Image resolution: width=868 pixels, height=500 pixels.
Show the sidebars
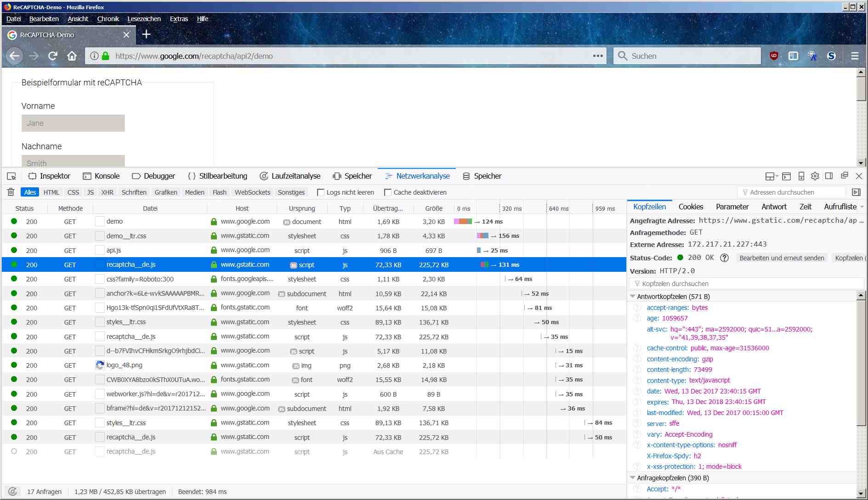[793, 56]
